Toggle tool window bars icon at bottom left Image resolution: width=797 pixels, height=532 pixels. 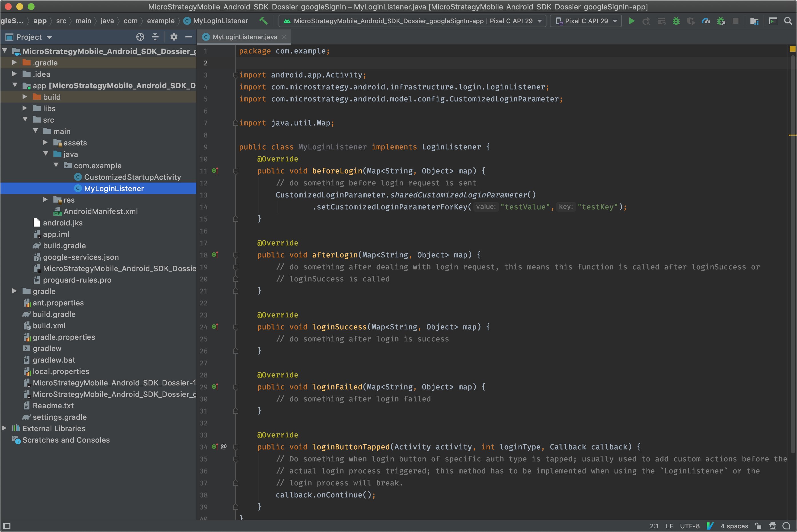coord(7,526)
